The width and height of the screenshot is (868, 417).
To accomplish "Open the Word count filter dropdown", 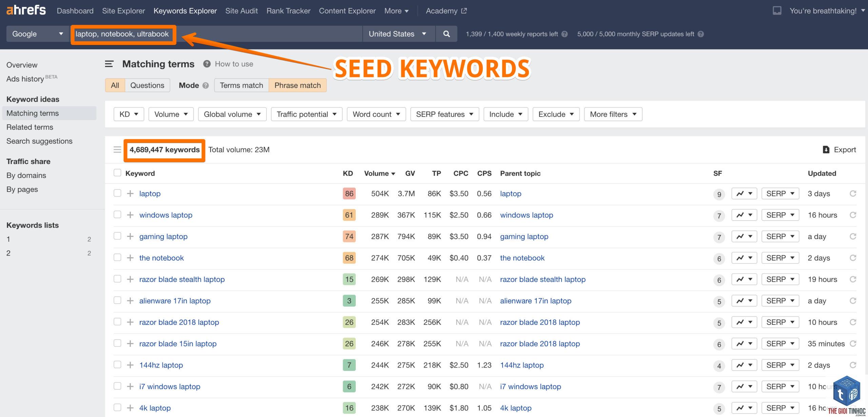I will tap(376, 114).
